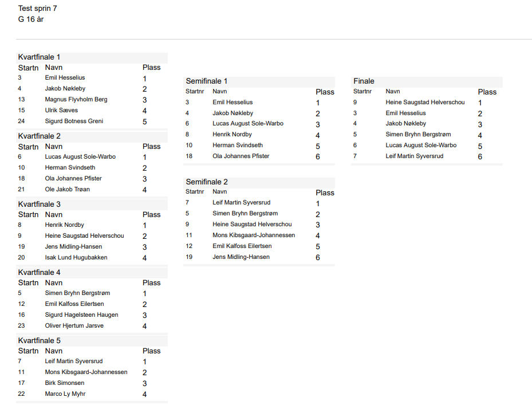This screenshot has width=532, height=409.
Task: Click start number 24 in Kvartfinale 1
Action: (21, 121)
